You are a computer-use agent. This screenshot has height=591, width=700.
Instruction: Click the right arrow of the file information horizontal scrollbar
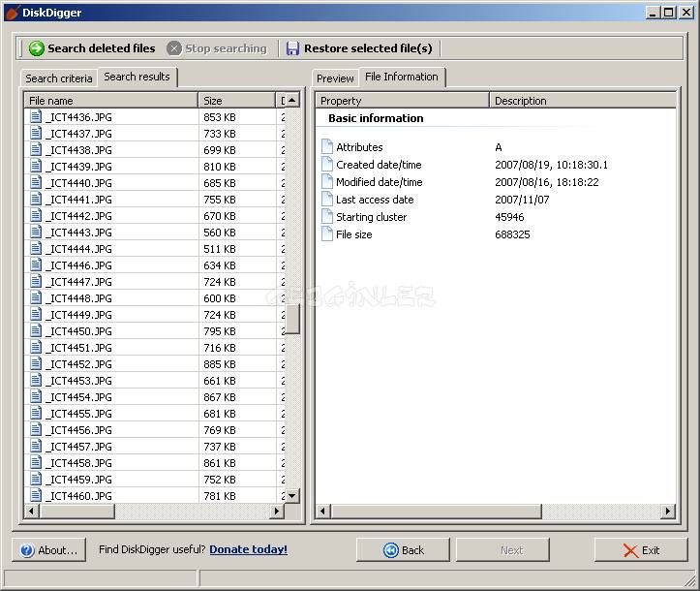click(668, 512)
